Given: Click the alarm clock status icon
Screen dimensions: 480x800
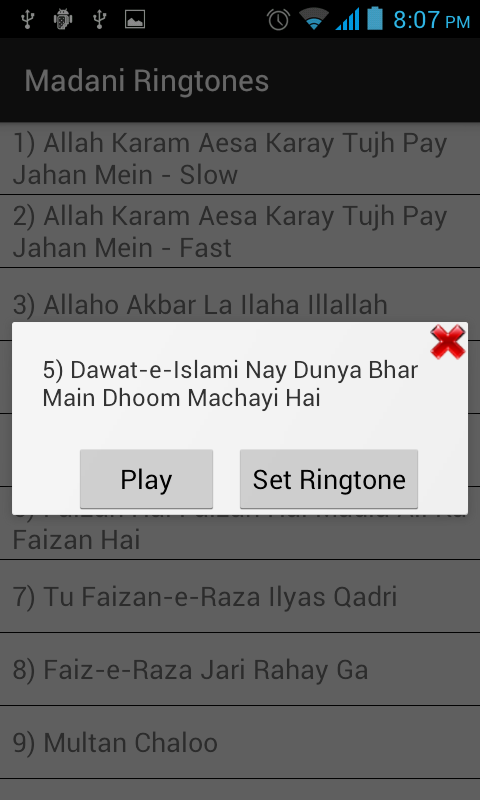Looking at the screenshot, I should 279,19.
